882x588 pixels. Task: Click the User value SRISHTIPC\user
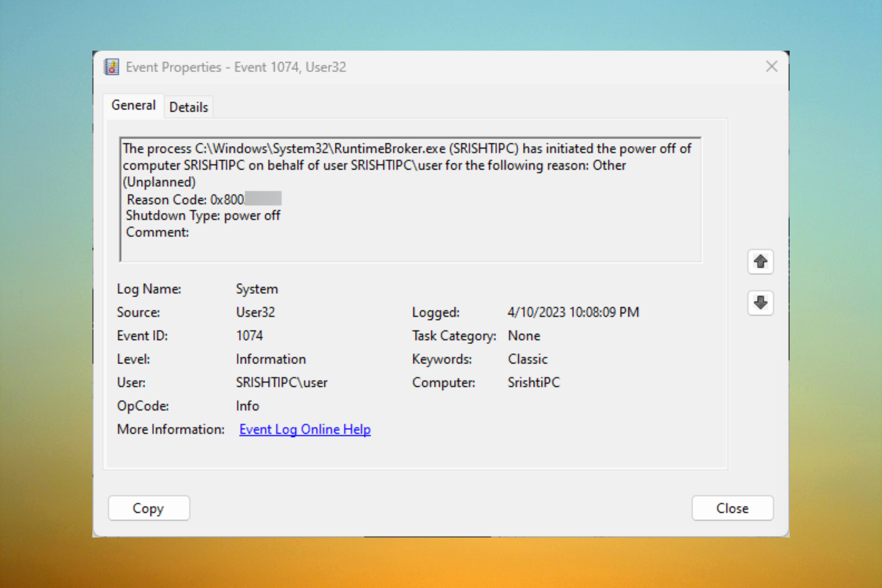pyautogui.click(x=281, y=383)
